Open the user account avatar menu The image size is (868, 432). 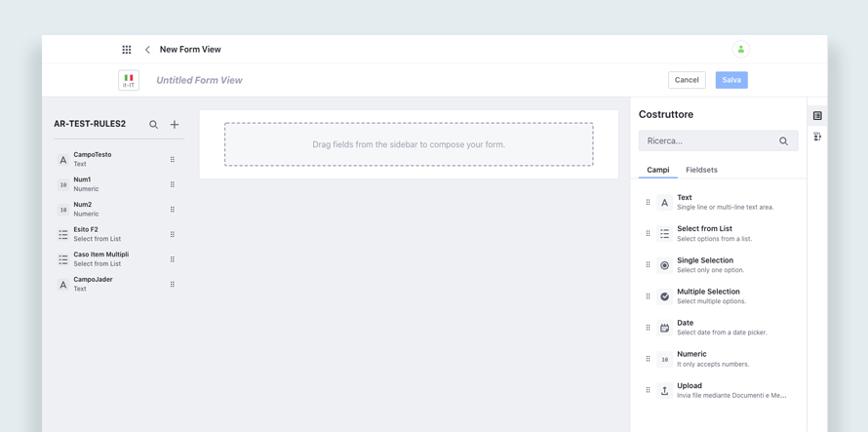click(740, 50)
